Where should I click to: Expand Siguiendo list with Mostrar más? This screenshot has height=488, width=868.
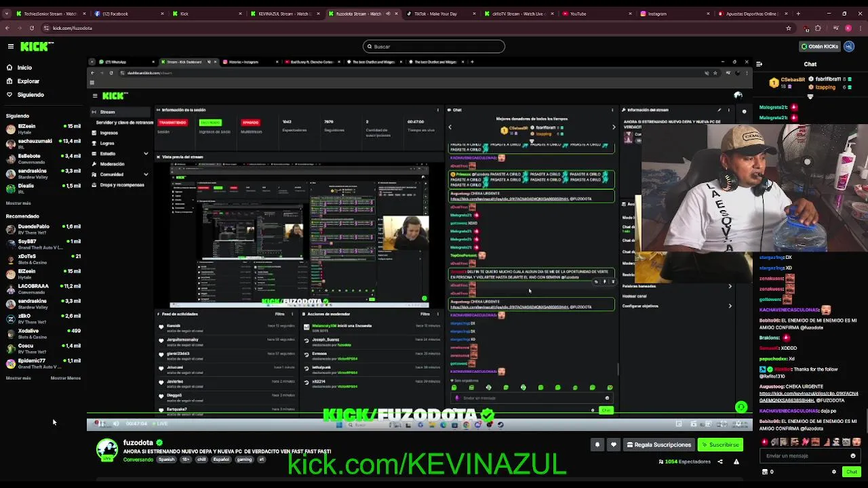[x=18, y=203]
